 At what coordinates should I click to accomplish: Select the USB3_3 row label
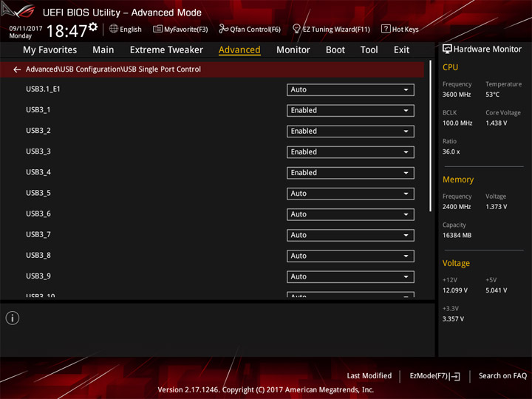pos(38,151)
